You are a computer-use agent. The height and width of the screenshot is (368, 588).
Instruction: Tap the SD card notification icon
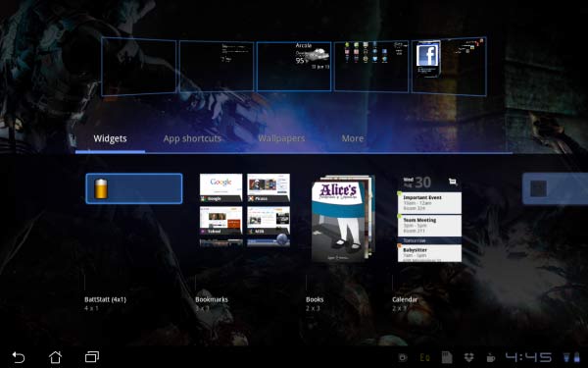pyautogui.click(x=447, y=357)
